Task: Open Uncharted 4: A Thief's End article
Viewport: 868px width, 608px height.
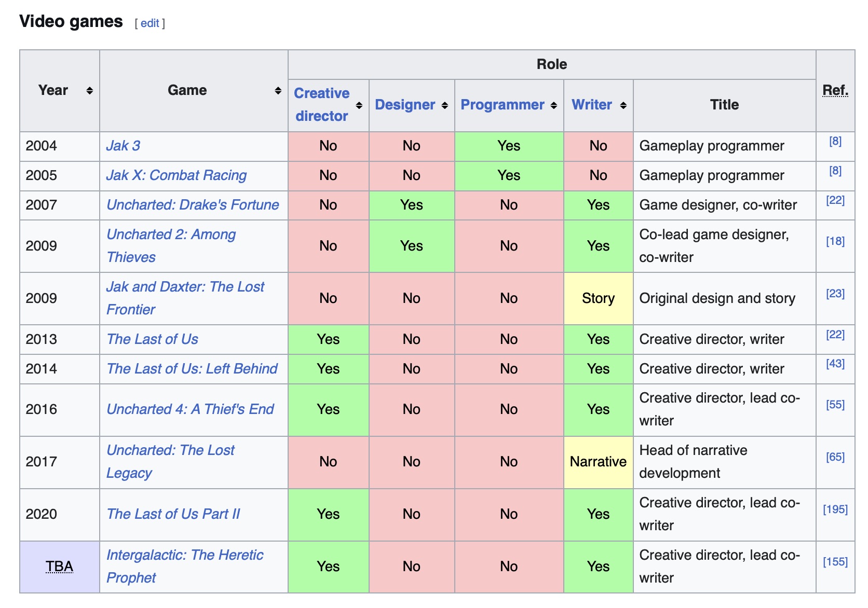Action: coord(190,409)
